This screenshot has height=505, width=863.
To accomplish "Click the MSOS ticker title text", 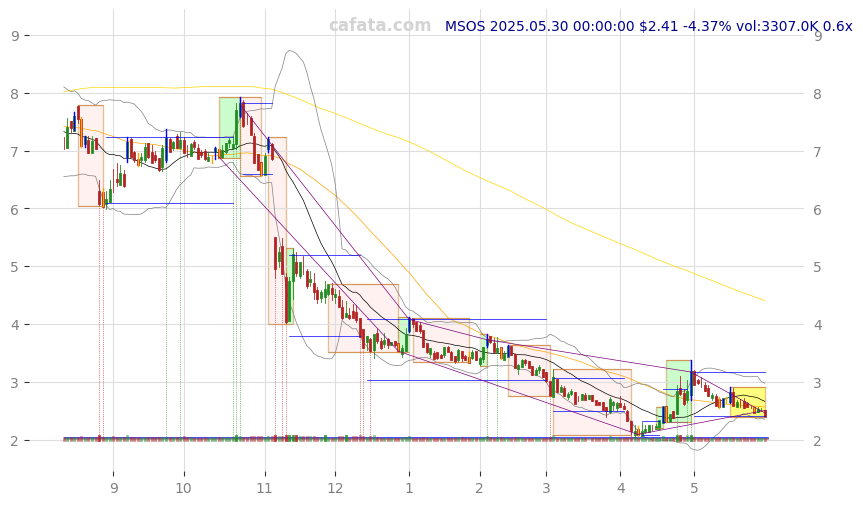I will 465,26.
